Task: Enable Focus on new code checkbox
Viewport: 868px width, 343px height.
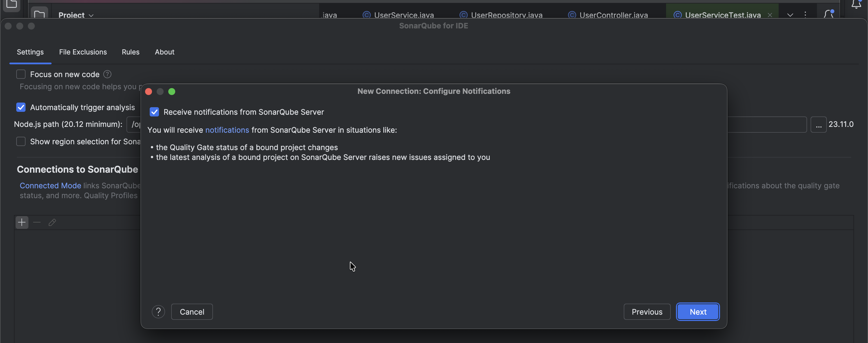Action: point(21,74)
